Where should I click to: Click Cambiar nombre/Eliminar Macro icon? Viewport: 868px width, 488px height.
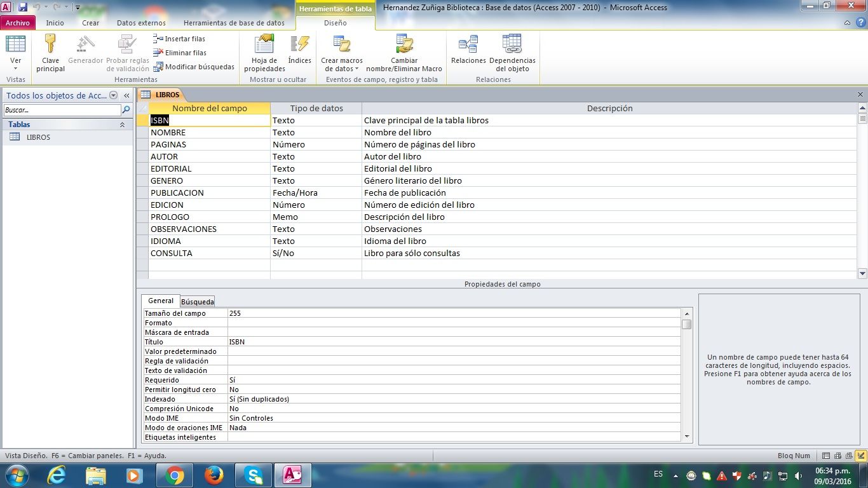tap(404, 44)
